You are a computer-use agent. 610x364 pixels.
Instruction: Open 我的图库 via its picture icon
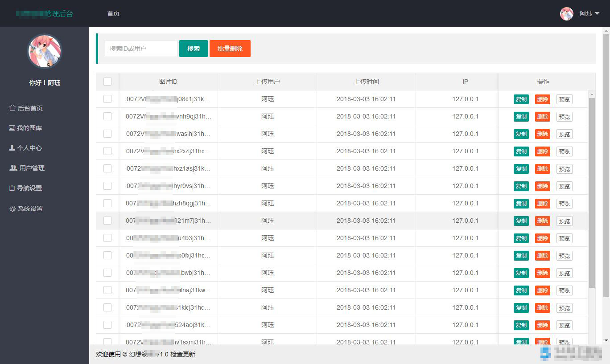point(12,128)
